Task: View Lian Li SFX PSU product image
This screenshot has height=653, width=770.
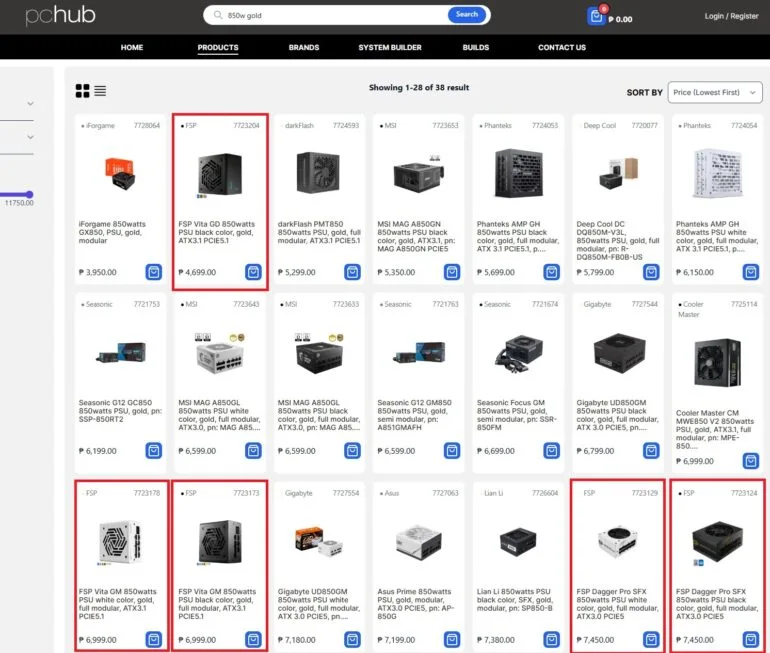Action: pos(518,542)
